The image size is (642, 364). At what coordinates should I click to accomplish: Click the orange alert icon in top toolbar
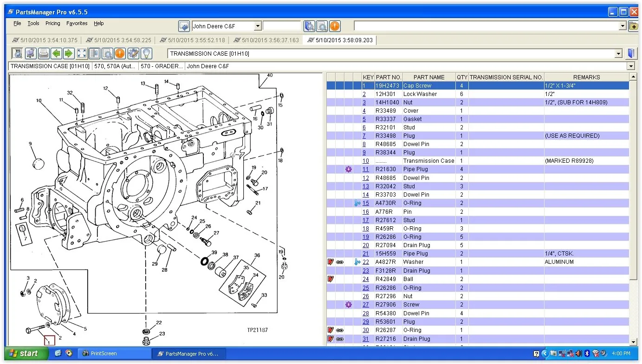click(x=334, y=26)
